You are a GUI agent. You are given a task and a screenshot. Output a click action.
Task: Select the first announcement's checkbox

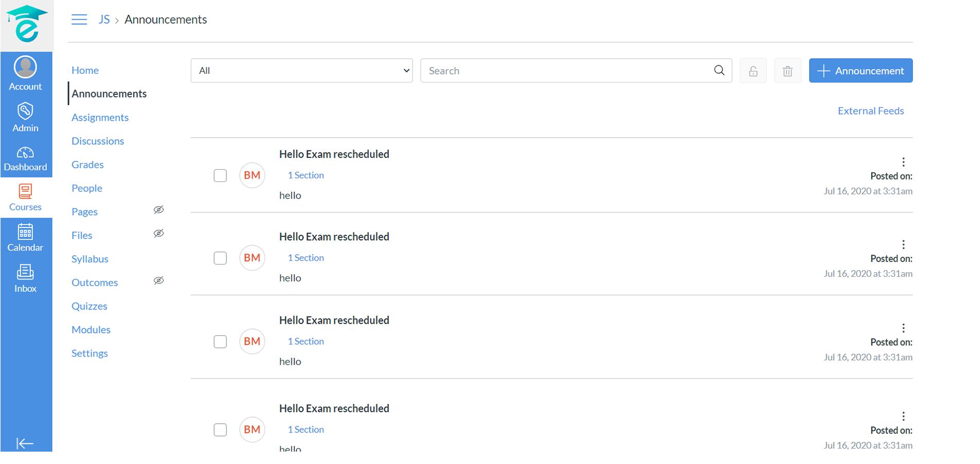click(220, 176)
